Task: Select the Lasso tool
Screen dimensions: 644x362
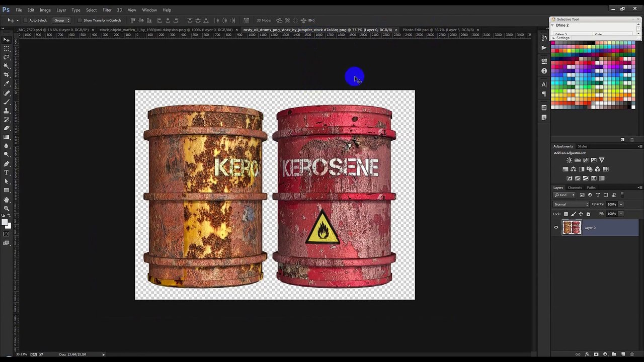Action: pyautogui.click(x=7, y=57)
